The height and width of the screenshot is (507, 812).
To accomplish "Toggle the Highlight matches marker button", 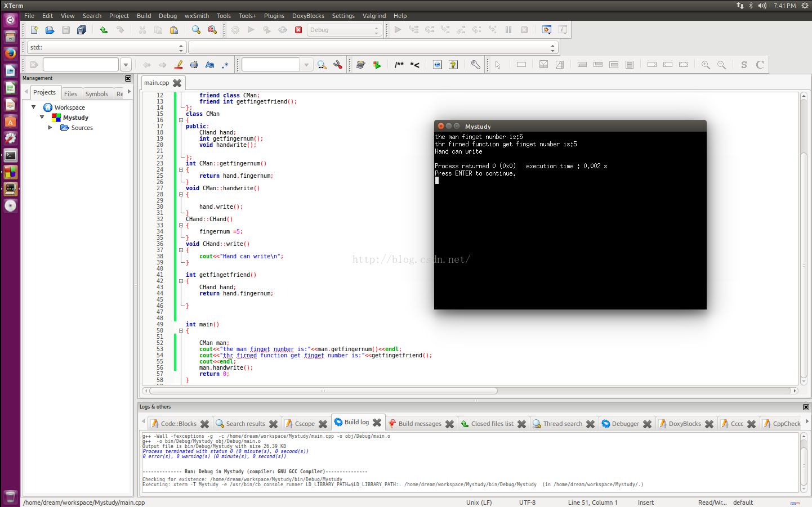I will coord(179,65).
